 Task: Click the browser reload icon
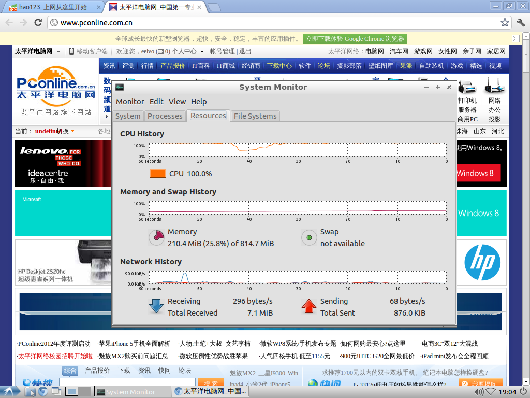coord(38,23)
